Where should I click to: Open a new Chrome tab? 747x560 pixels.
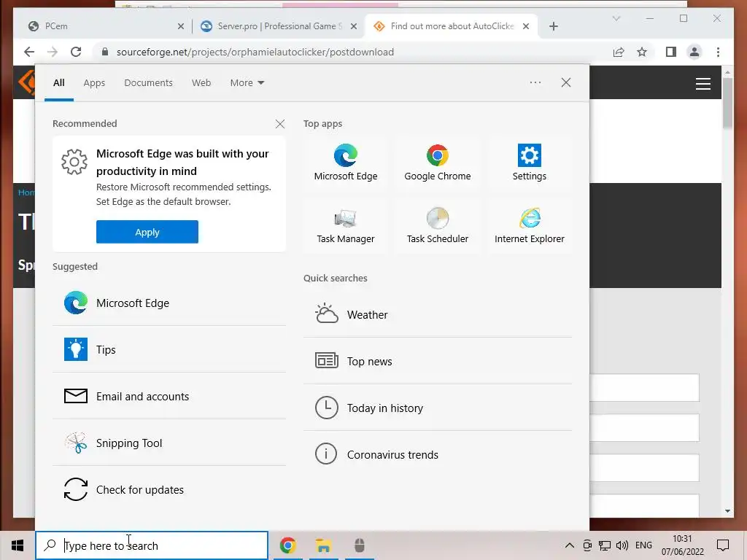tap(553, 26)
